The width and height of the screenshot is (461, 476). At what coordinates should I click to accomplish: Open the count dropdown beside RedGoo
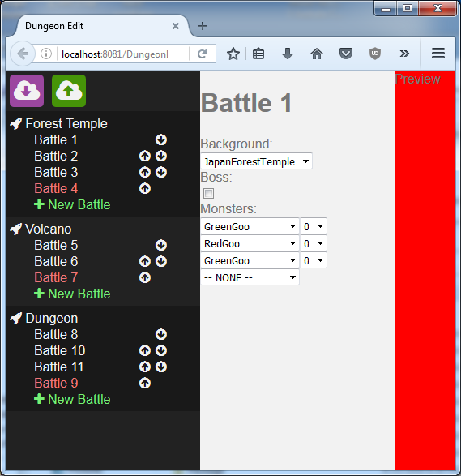(x=314, y=243)
